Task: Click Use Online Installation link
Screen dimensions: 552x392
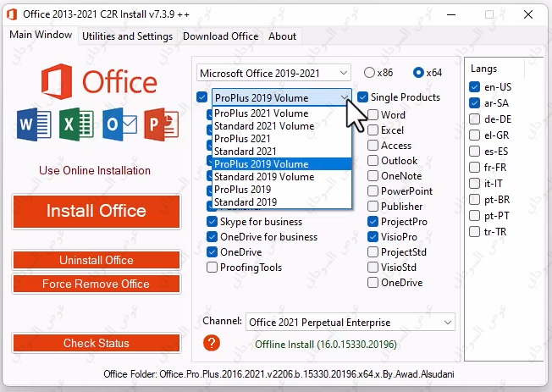Action: tap(95, 170)
